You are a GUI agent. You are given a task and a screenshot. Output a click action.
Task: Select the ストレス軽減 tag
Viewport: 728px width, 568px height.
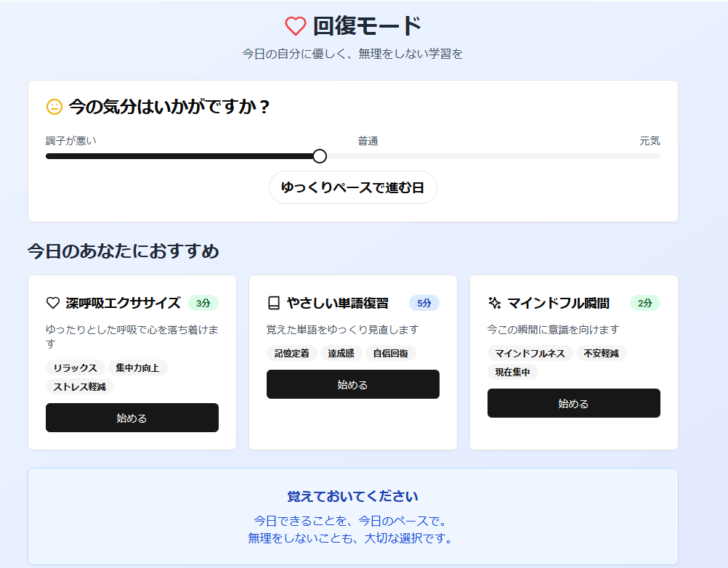(x=79, y=386)
